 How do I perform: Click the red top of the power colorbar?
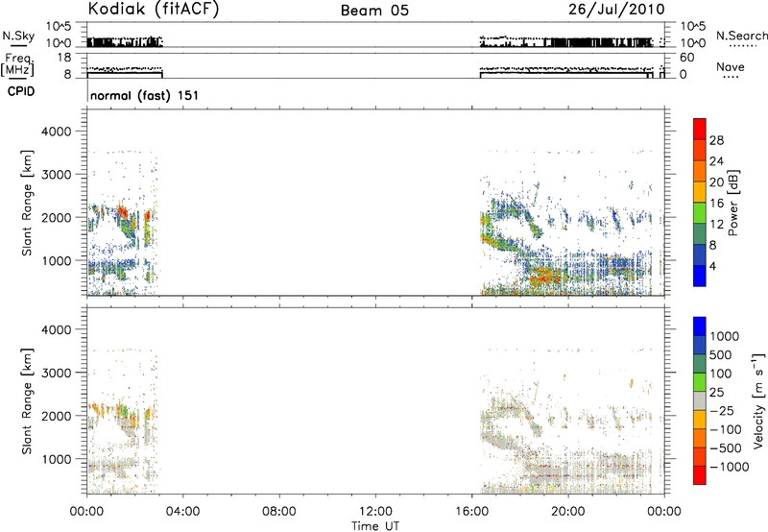tap(700, 128)
